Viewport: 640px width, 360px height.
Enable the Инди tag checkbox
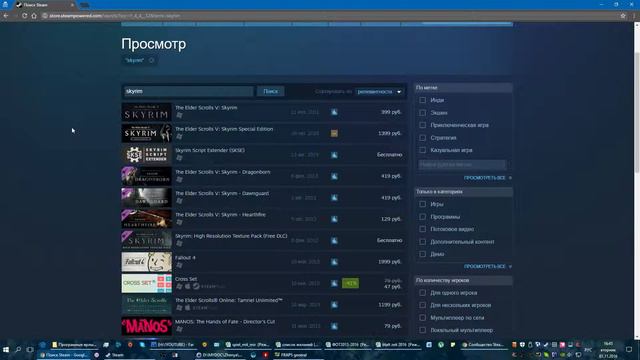(422, 100)
